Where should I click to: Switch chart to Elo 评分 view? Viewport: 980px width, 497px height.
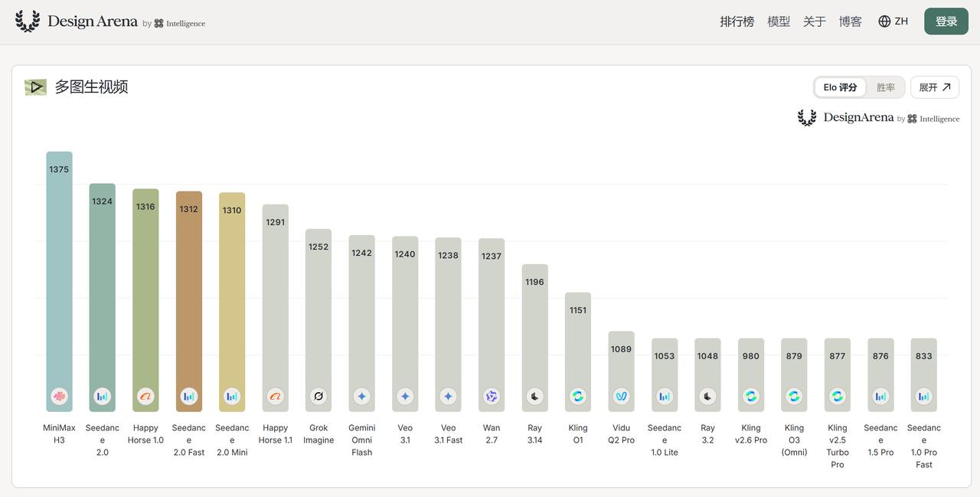point(840,87)
